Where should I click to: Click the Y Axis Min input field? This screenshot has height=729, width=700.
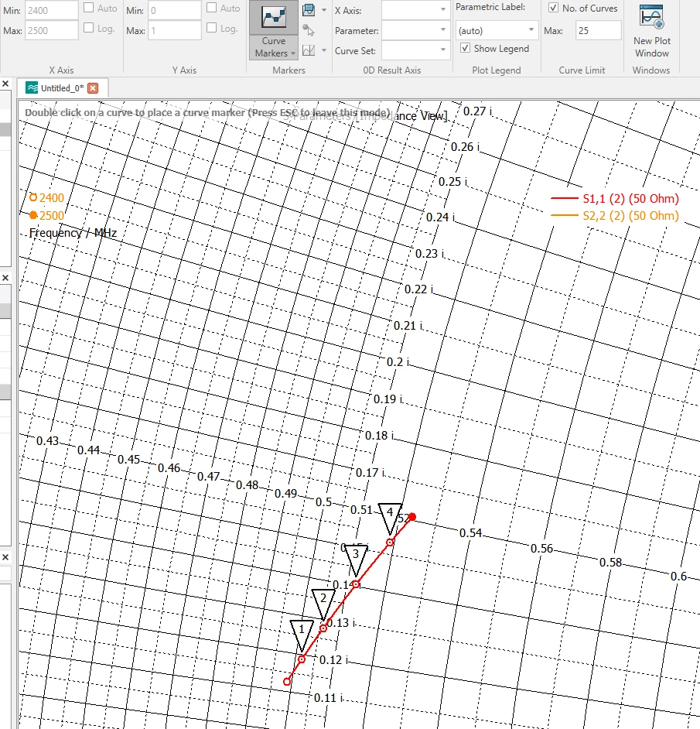point(175,10)
